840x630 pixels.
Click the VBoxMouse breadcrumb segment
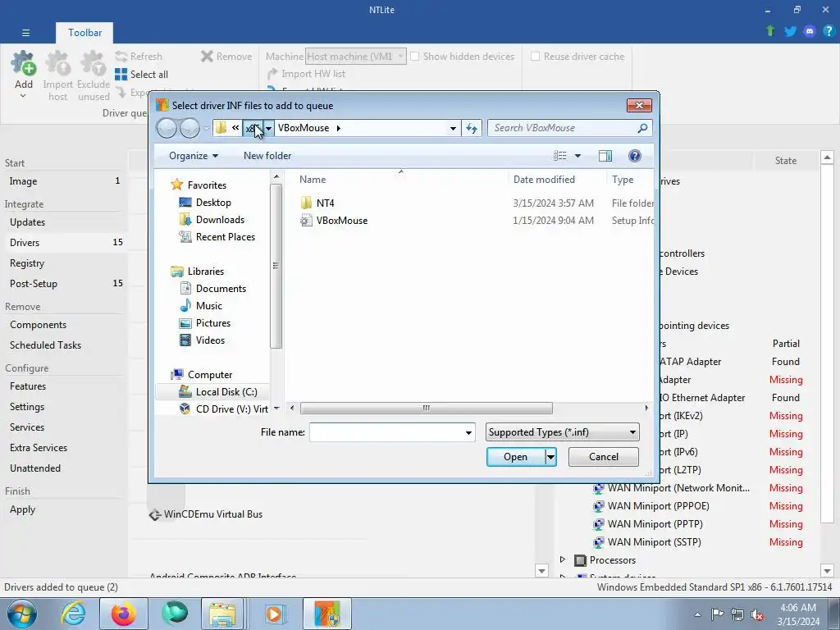point(304,128)
